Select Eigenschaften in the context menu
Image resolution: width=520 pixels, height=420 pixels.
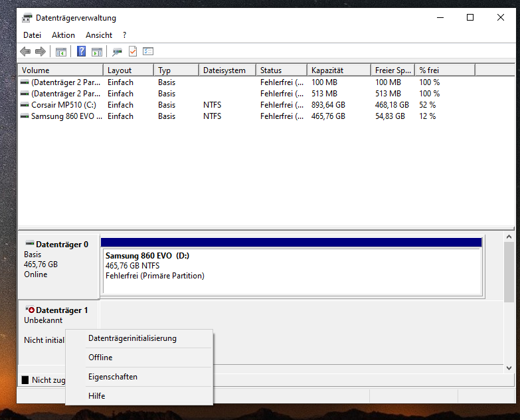(139, 377)
